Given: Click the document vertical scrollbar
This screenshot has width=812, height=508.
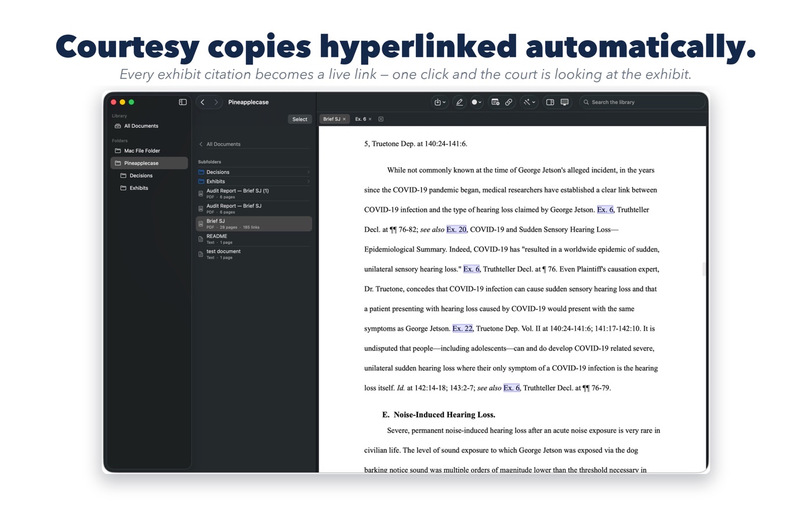Looking at the screenshot, I should pyautogui.click(x=704, y=269).
